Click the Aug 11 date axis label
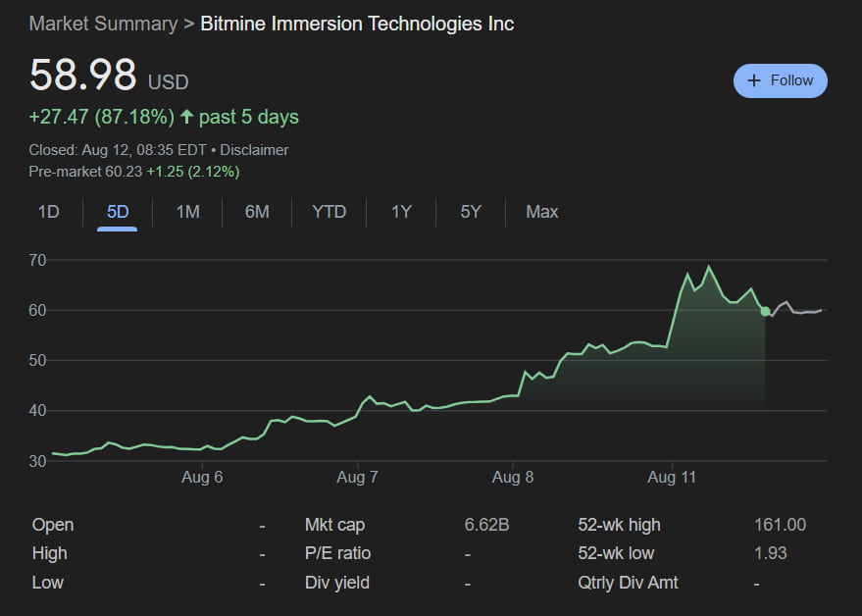Image resolution: width=862 pixels, height=616 pixels. point(672,477)
